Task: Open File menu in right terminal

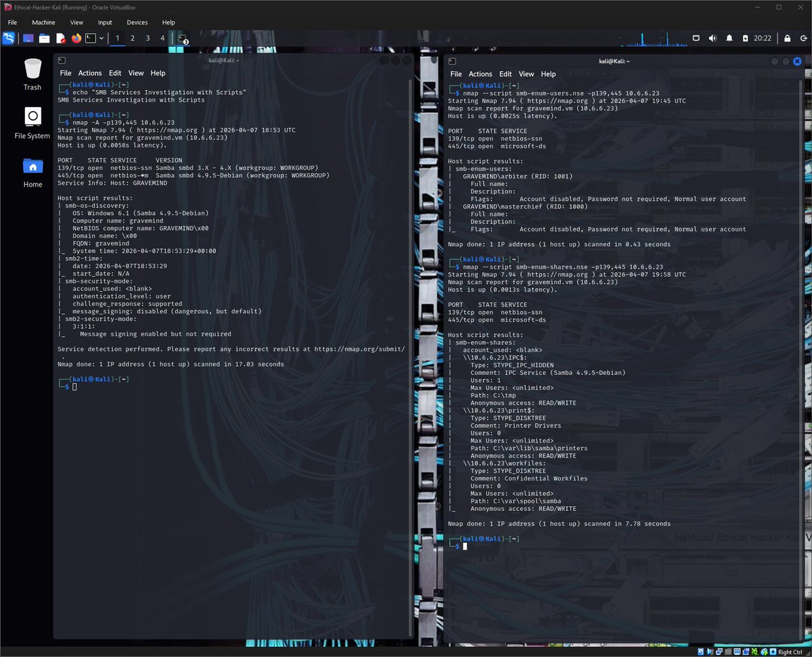Action: [456, 74]
